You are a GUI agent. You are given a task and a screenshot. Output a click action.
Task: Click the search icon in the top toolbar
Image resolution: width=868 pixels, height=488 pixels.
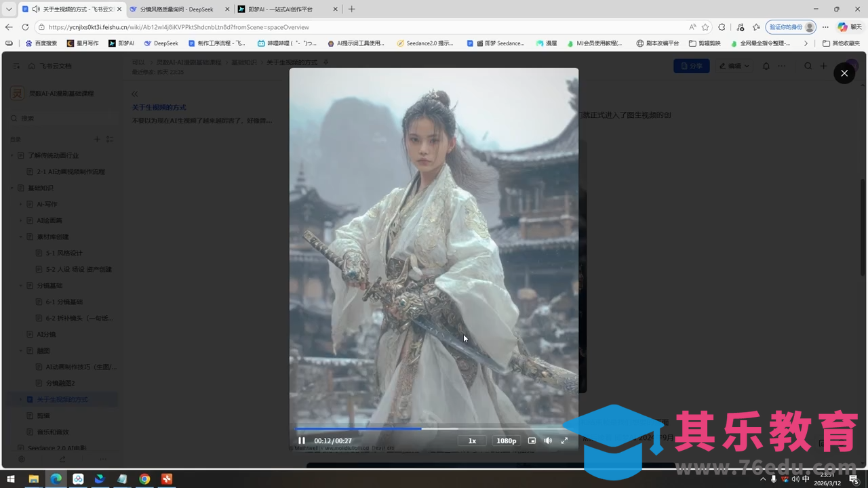[x=808, y=66]
